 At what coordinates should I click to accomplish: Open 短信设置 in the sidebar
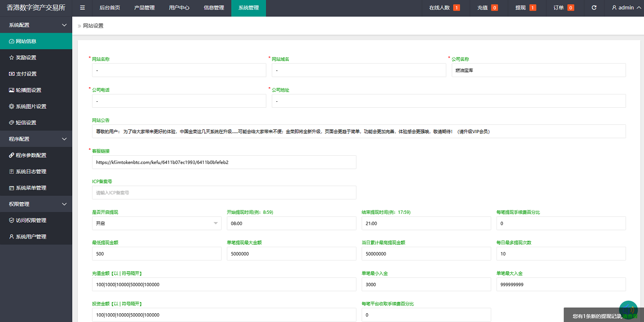click(x=26, y=123)
